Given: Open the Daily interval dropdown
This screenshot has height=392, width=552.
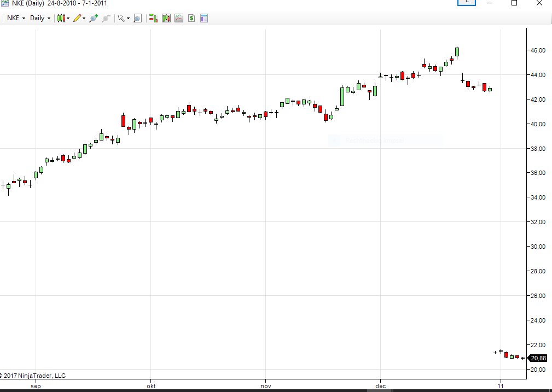Looking at the screenshot, I should 40,18.
